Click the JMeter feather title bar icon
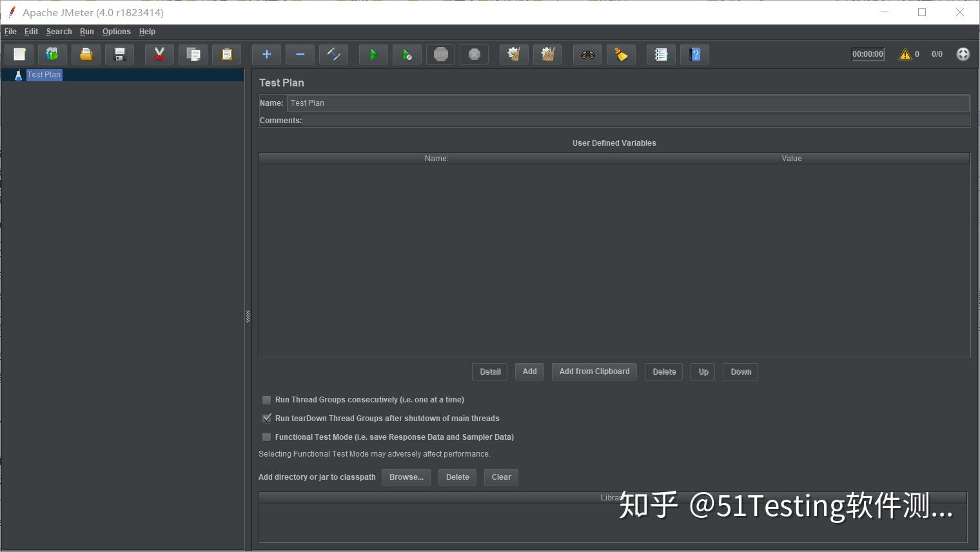 coord(12,12)
